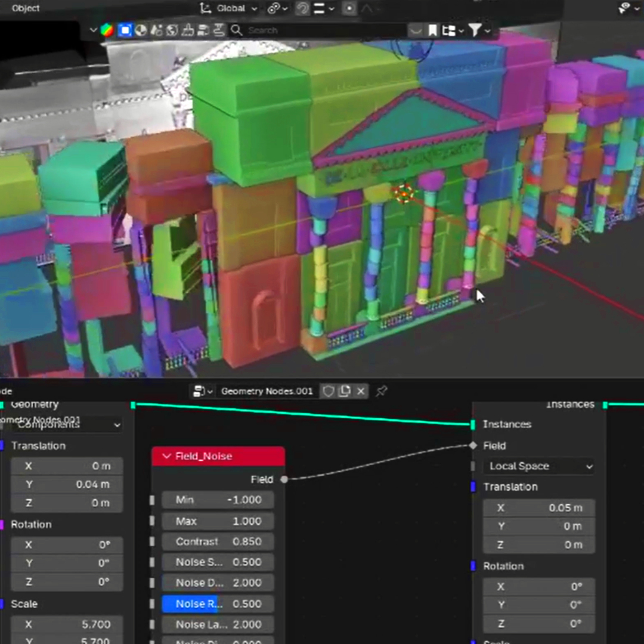Image resolution: width=644 pixels, height=644 pixels.
Task: Toggle proportional editing circle button
Action: pyautogui.click(x=349, y=8)
